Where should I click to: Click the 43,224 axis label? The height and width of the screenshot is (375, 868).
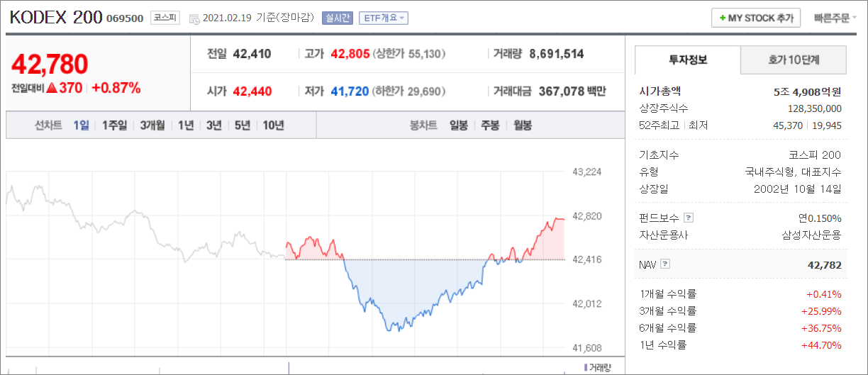point(586,172)
